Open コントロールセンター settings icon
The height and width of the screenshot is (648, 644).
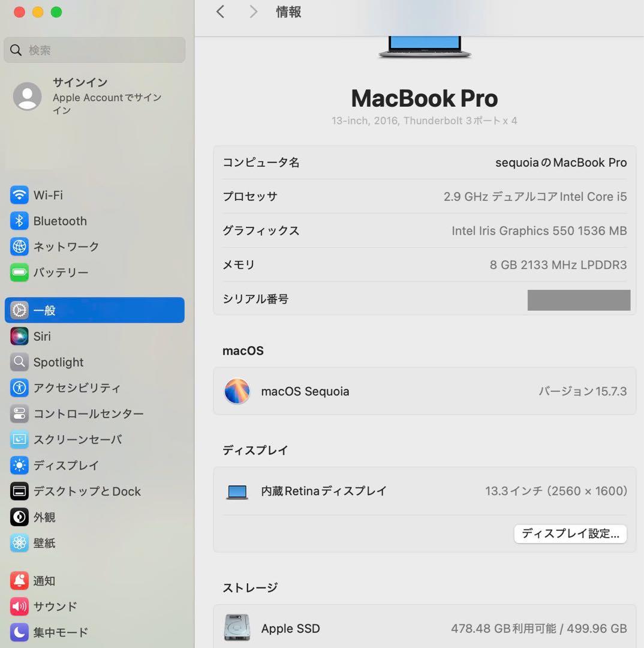pos(19,413)
